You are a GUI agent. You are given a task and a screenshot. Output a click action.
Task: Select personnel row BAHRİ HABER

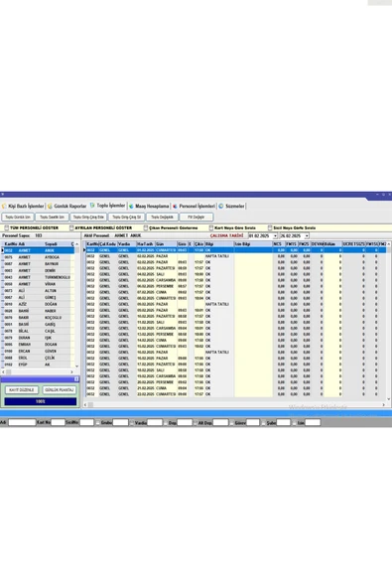[39, 311]
